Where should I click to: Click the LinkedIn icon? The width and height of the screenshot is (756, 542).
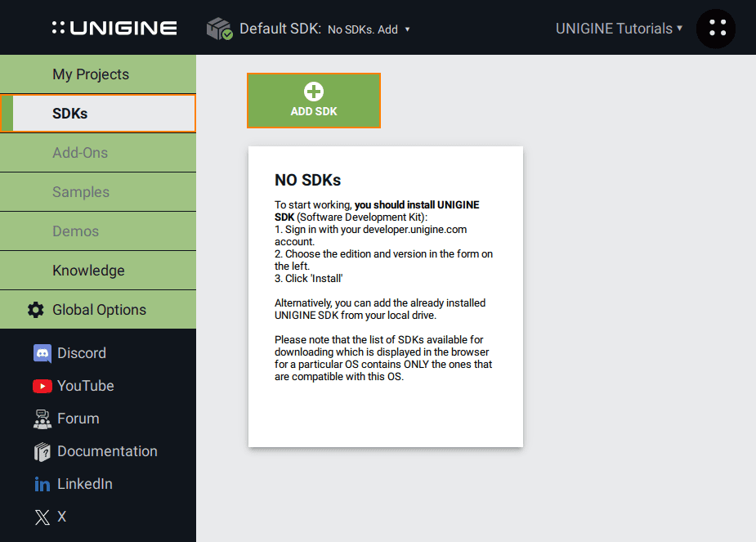tap(42, 484)
